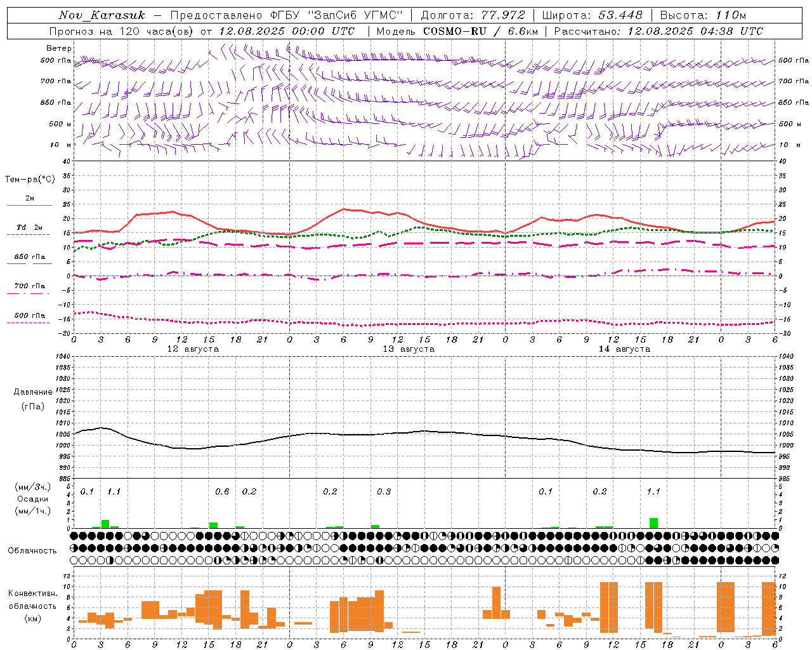Click the station name Nov_Karasuk in the header
812x650 pixels.
tap(101, 15)
